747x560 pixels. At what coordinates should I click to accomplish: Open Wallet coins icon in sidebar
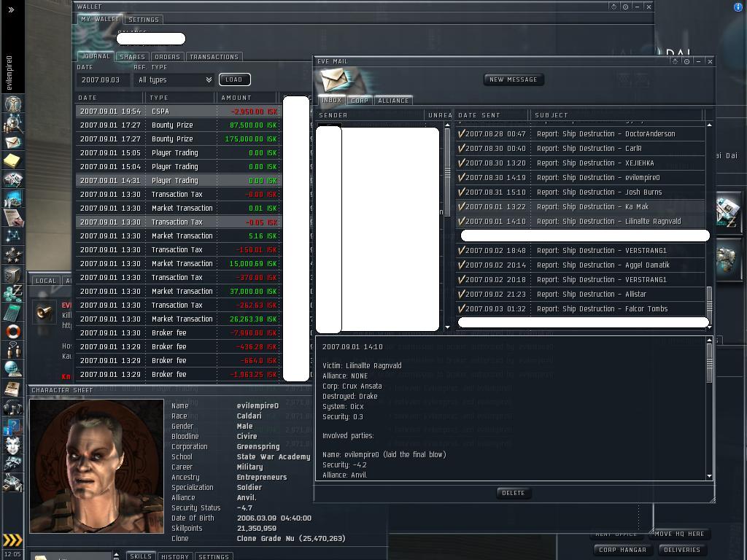13,293
